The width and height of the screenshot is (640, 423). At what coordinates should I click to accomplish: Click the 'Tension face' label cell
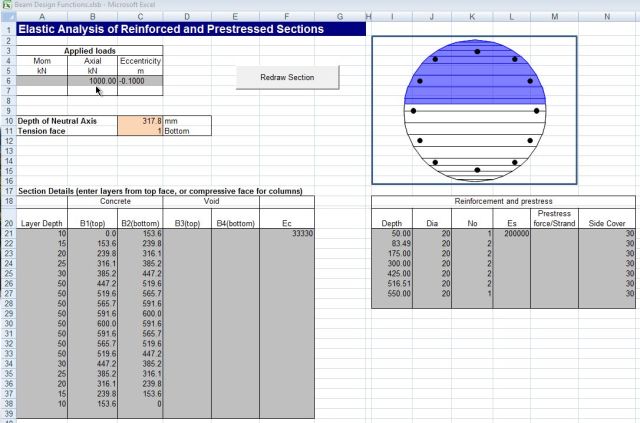[x=42, y=131]
